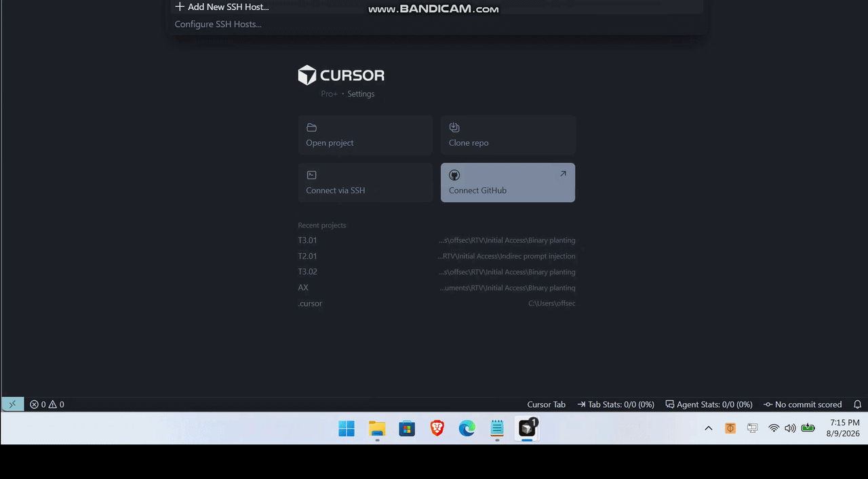Open recent project AX

pos(437,288)
